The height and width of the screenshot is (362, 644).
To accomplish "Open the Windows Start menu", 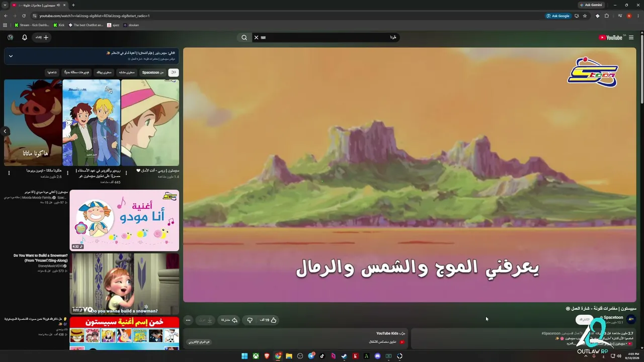I will tap(245, 356).
